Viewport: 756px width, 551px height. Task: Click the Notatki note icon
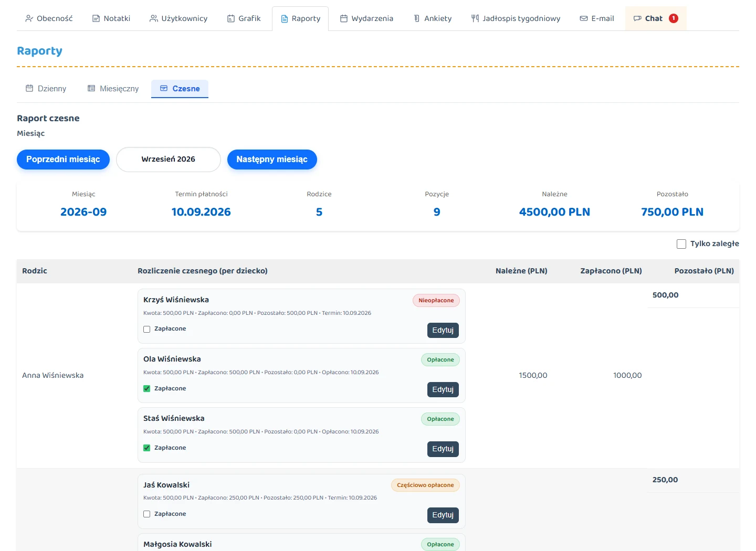(x=96, y=18)
